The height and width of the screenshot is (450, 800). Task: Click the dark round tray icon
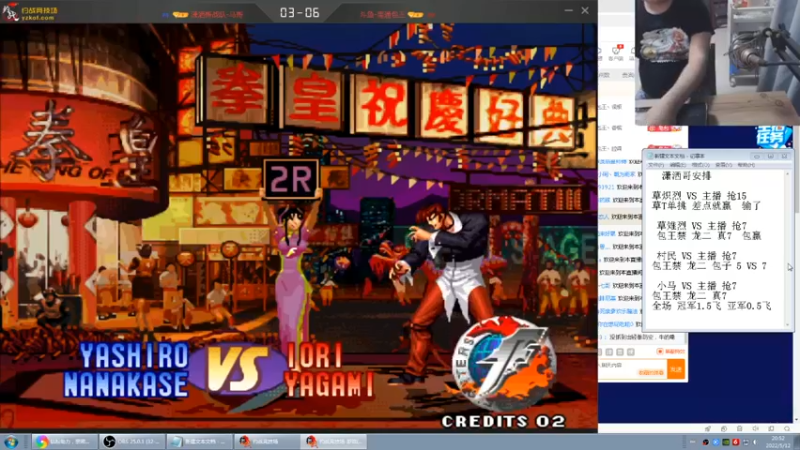pyautogui.click(x=706, y=442)
